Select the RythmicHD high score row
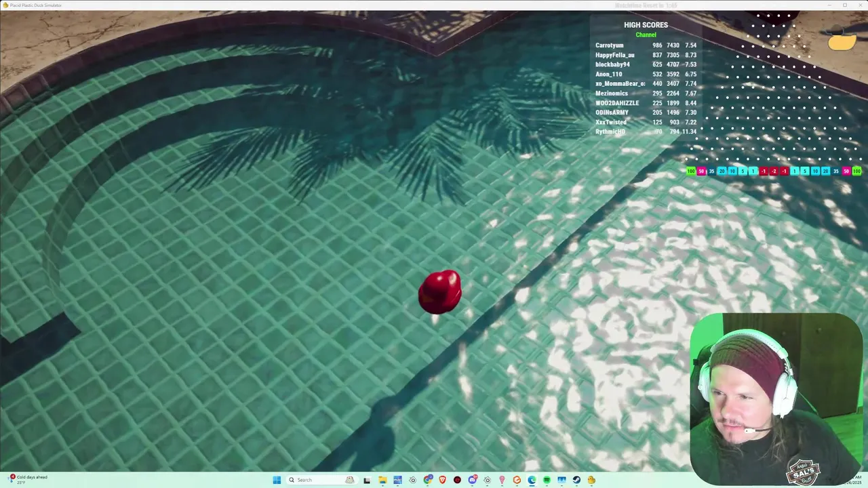The height and width of the screenshot is (488, 868). click(646, 131)
